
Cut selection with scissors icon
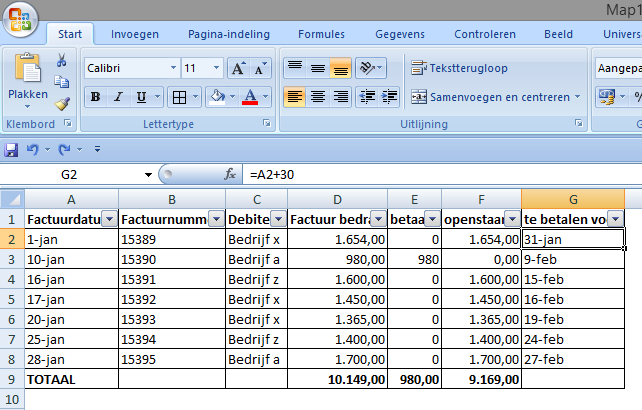(61, 60)
